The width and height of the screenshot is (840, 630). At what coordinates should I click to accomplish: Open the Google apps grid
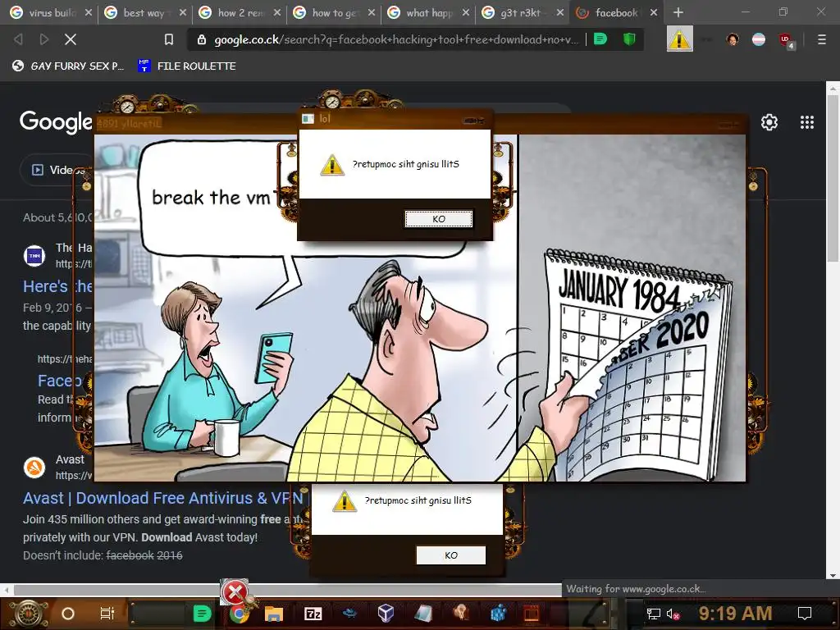(x=807, y=122)
